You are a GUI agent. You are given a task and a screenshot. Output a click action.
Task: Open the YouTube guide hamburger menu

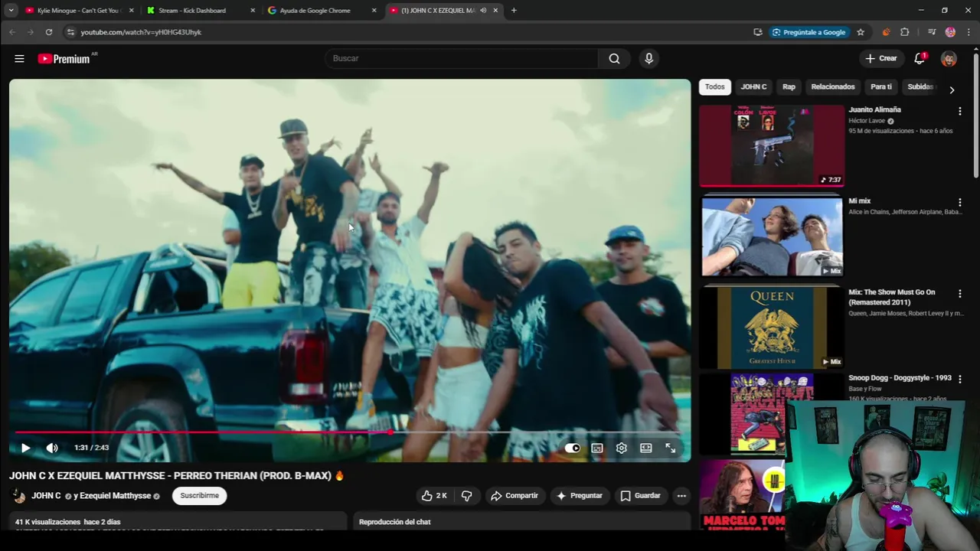(x=19, y=58)
